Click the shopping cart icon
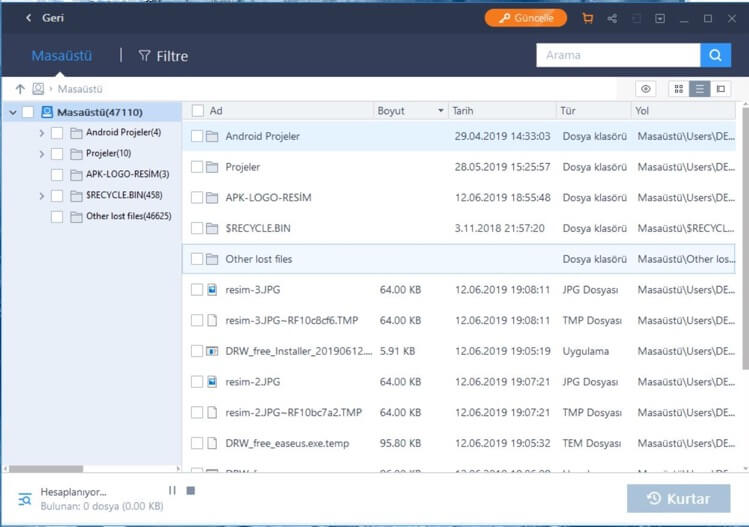The height and width of the screenshot is (527, 749). (x=587, y=18)
